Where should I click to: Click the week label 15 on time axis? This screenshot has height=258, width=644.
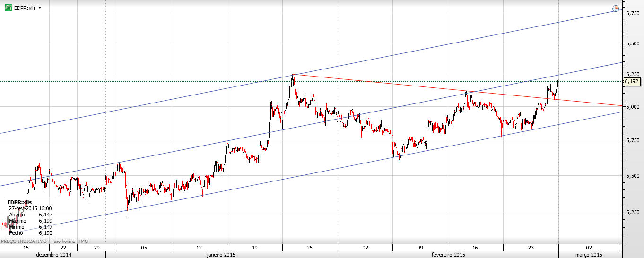26,248
